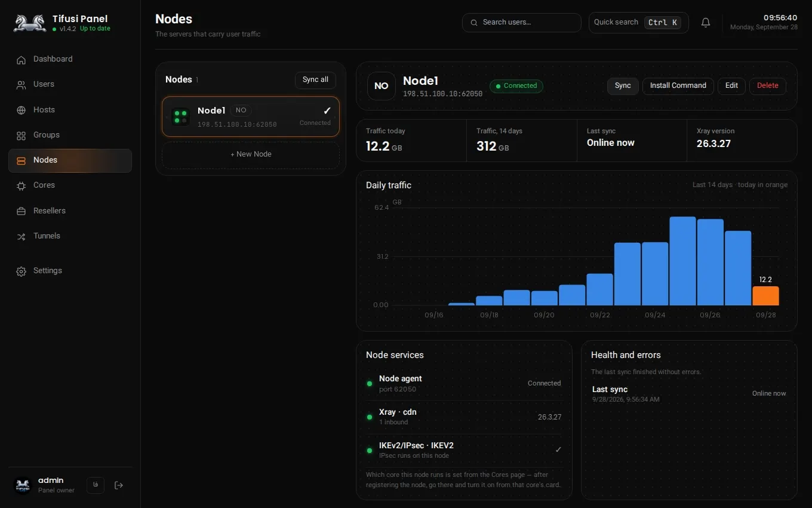This screenshot has width=812, height=508.
Task: Open Quick search Ctrl K
Action: tap(638, 23)
